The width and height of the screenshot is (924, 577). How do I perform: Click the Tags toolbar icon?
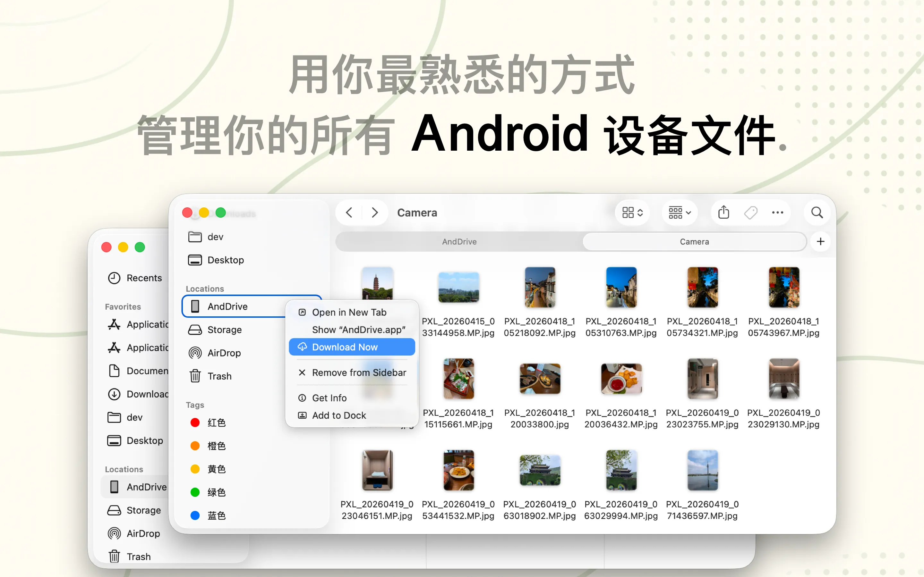[x=750, y=213]
